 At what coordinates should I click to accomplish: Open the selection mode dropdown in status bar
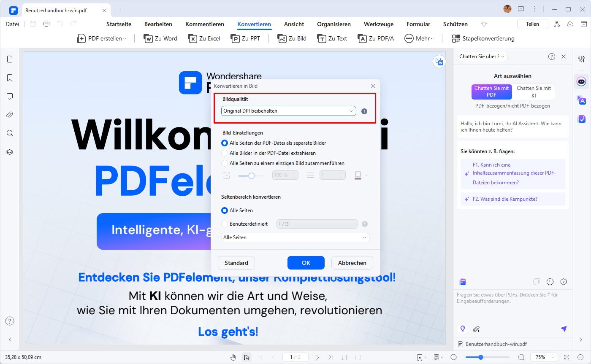pyautogui.click(x=422, y=357)
